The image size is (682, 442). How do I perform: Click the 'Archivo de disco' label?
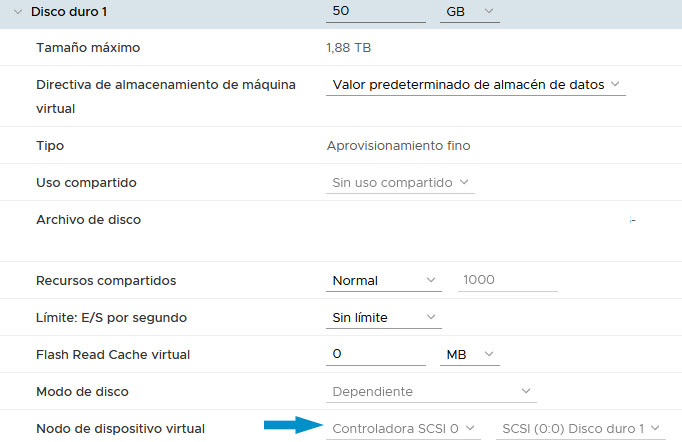click(88, 219)
